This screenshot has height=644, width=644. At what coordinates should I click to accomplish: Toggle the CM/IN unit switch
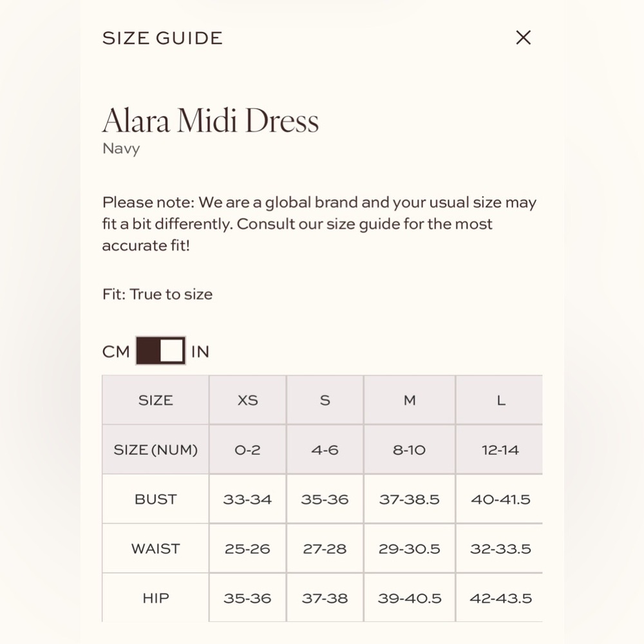point(160,351)
